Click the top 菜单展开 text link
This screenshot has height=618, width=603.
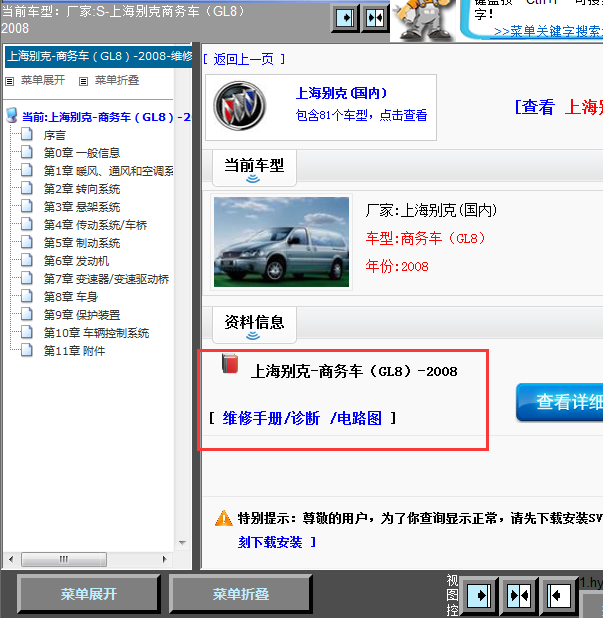coord(43,80)
